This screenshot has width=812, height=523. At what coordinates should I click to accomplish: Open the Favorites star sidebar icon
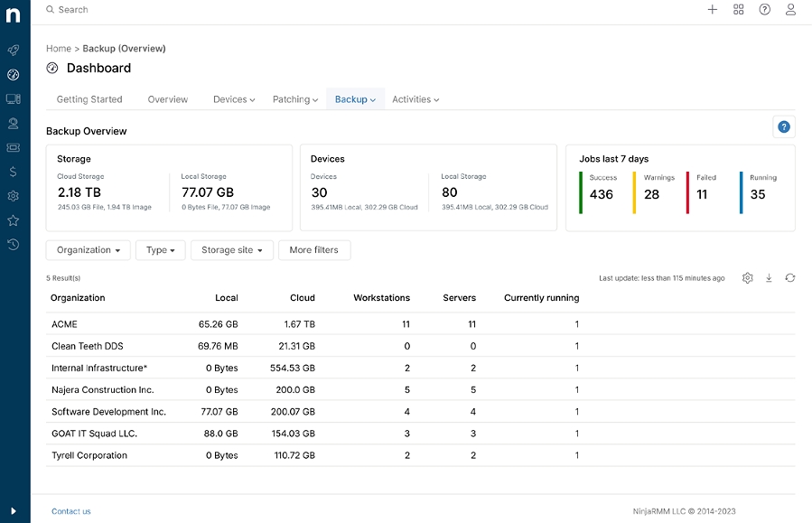pyautogui.click(x=13, y=220)
